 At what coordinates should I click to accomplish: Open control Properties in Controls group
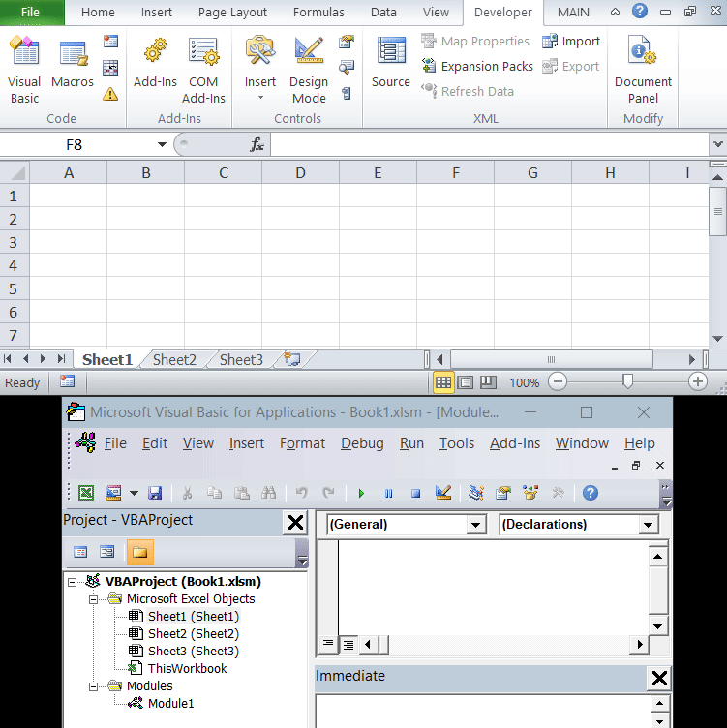(x=347, y=42)
